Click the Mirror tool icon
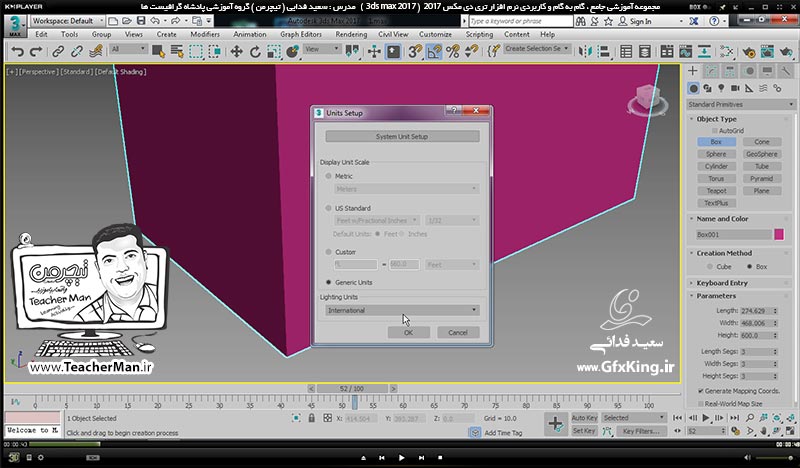The height and width of the screenshot is (468, 800). pyautogui.click(x=585, y=52)
